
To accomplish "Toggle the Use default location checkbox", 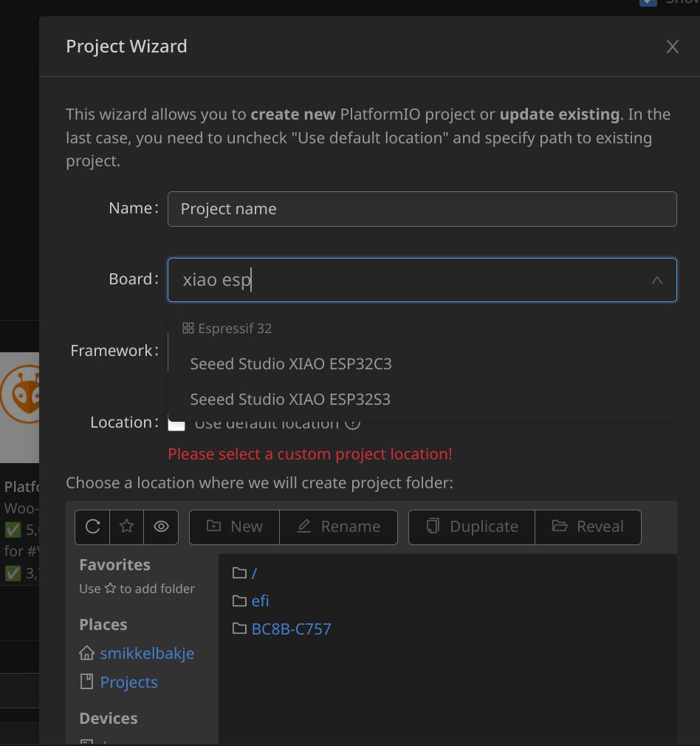I will (176, 423).
